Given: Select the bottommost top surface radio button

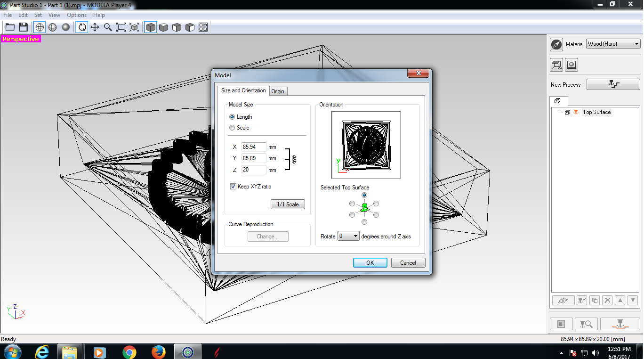Looking at the screenshot, I should (364, 222).
